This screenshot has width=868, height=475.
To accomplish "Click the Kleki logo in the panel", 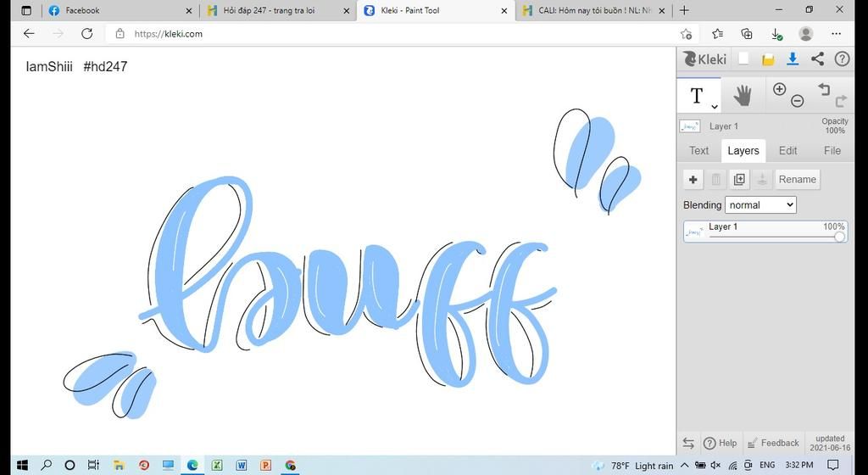I will pyautogui.click(x=704, y=59).
